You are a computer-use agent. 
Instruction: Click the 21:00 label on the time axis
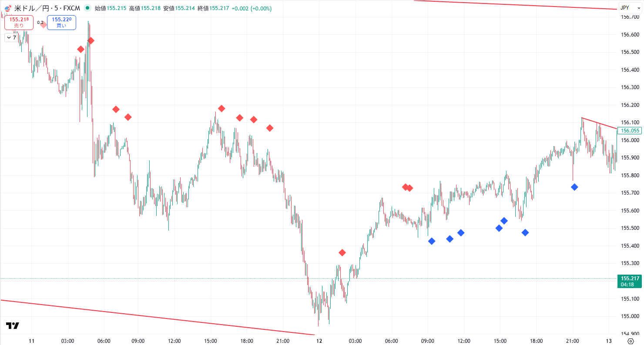tap(572, 341)
